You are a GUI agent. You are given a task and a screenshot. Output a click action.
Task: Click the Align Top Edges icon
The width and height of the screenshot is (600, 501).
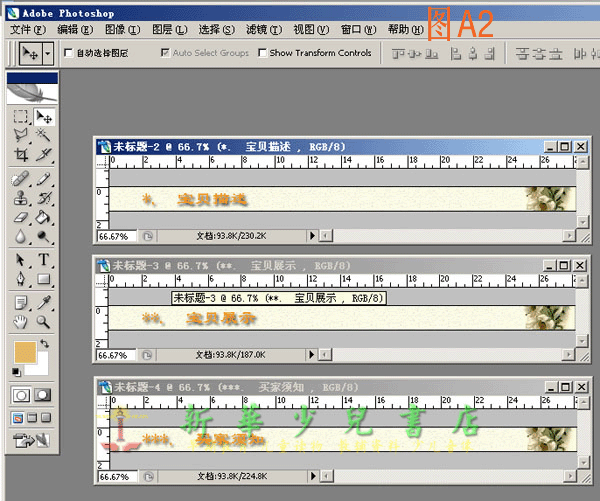(398, 54)
